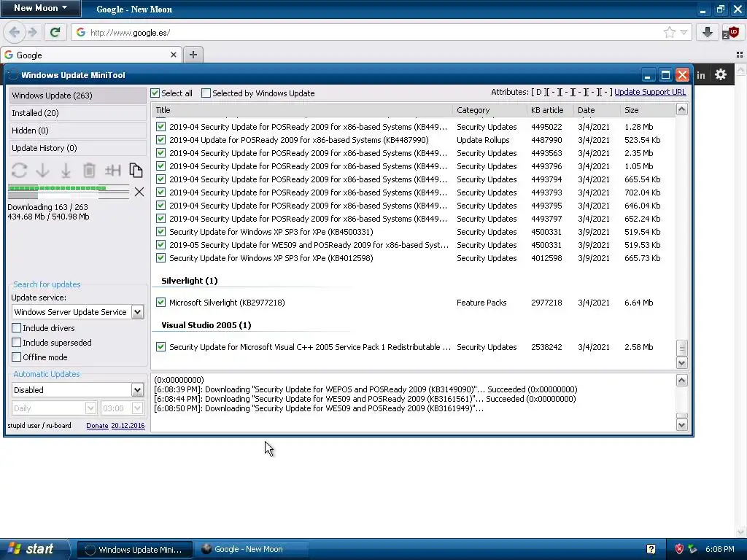Sort by the KB article column header

click(550, 110)
